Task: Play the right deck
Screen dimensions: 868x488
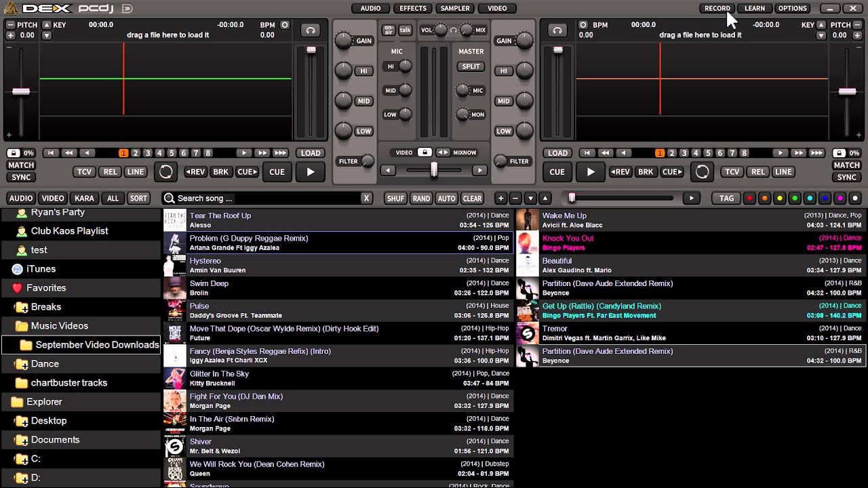Action: click(591, 172)
